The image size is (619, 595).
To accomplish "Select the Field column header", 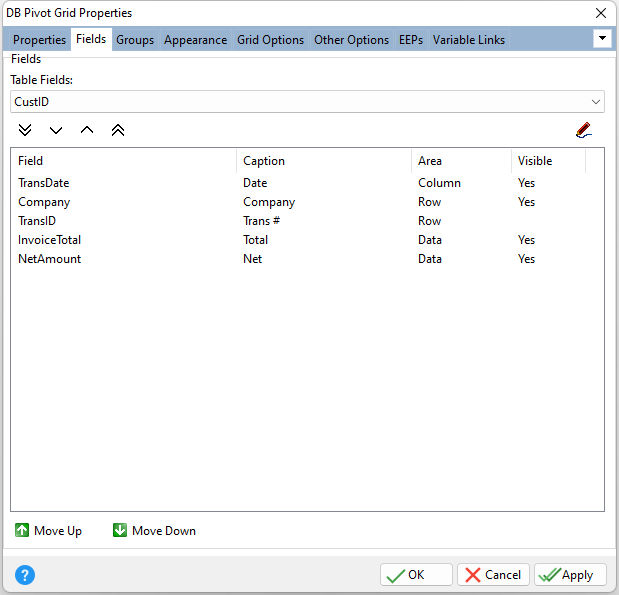I will pyautogui.click(x=124, y=161).
